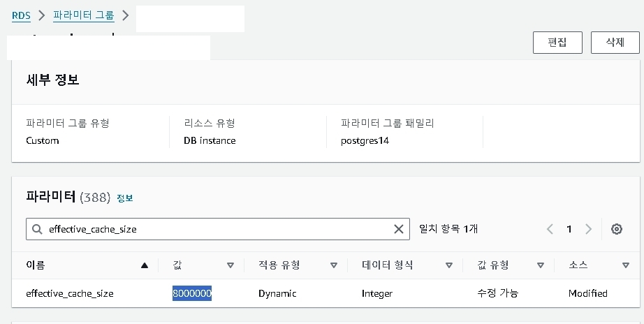Go to 파라미터 그룹 breadcrumb link
Viewport: 644px width, 324px height.
pos(84,15)
